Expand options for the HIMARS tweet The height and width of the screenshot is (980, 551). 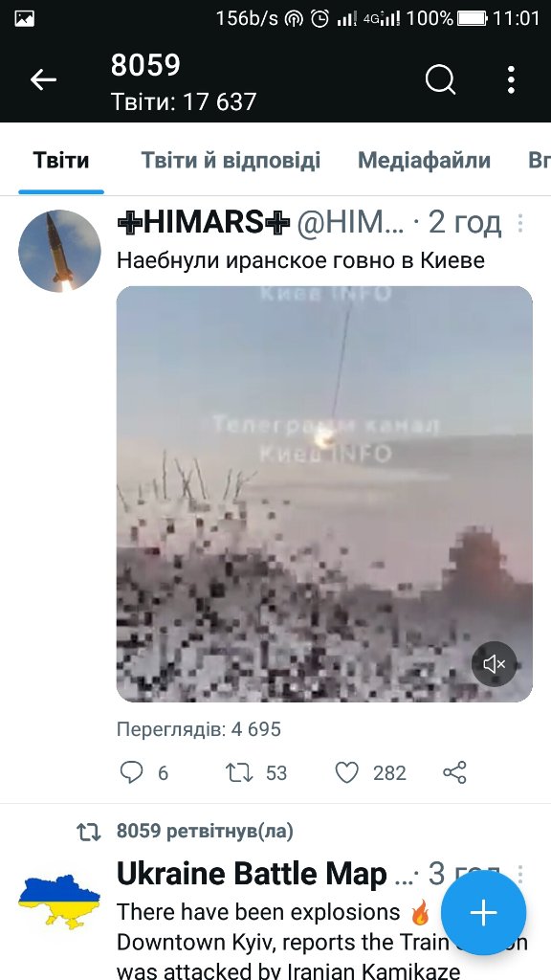coord(519,223)
